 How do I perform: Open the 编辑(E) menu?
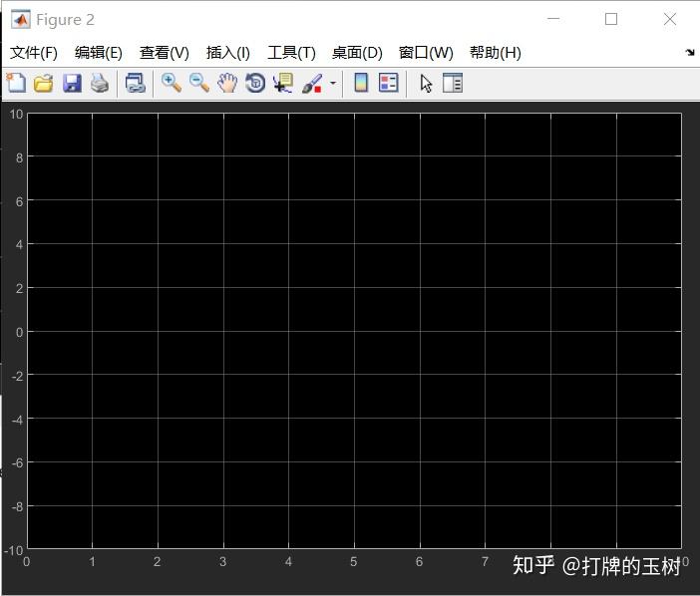(99, 53)
